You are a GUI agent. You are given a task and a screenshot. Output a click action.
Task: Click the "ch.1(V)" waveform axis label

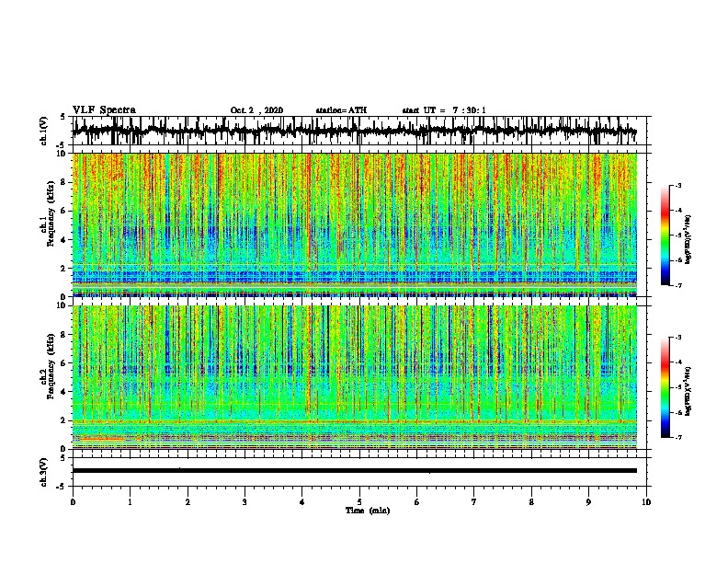[x=43, y=131]
